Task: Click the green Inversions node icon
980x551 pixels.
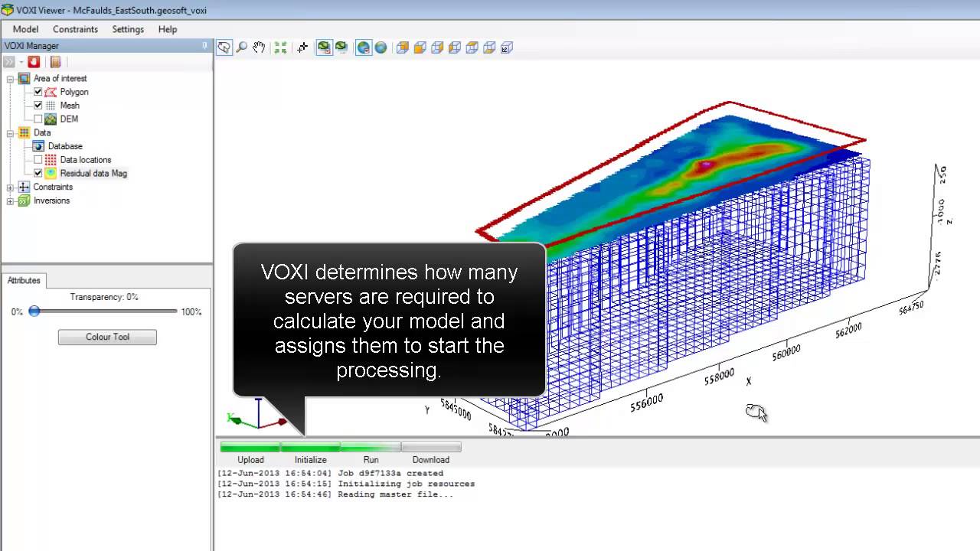Action: tap(24, 201)
